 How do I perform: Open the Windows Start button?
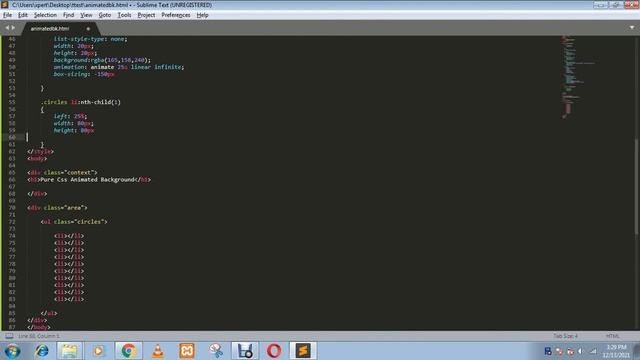pos(12,351)
